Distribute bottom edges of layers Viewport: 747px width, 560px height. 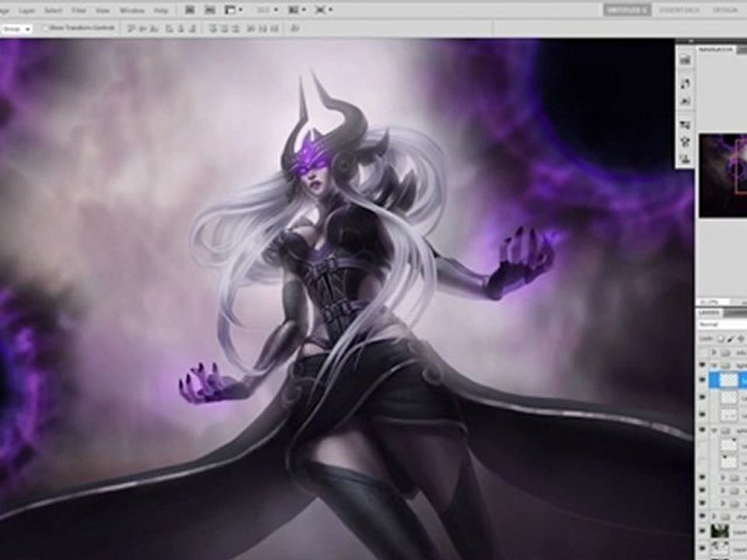(235, 29)
